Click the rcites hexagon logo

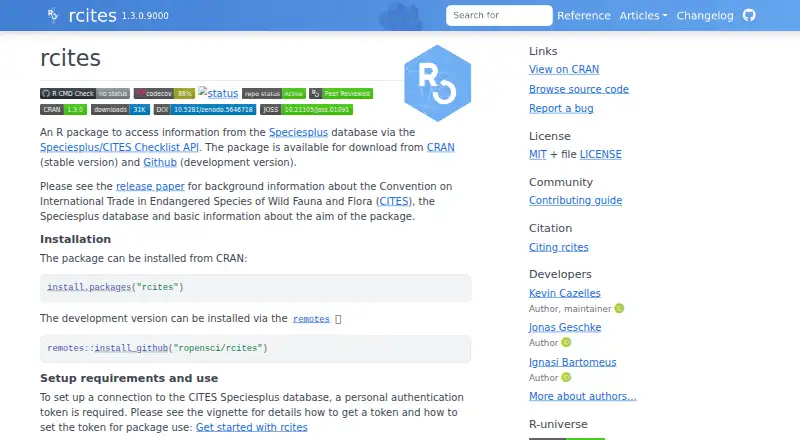click(x=438, y=83)
